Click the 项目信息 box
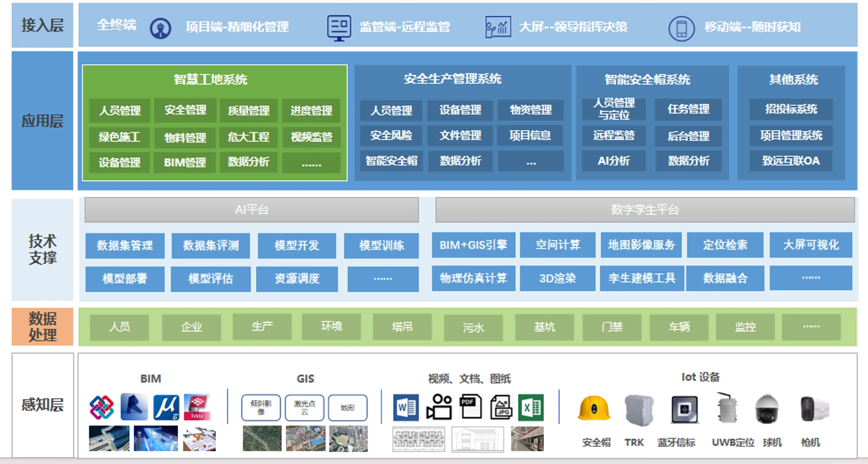The image size is (868, 464). point(531,135)
